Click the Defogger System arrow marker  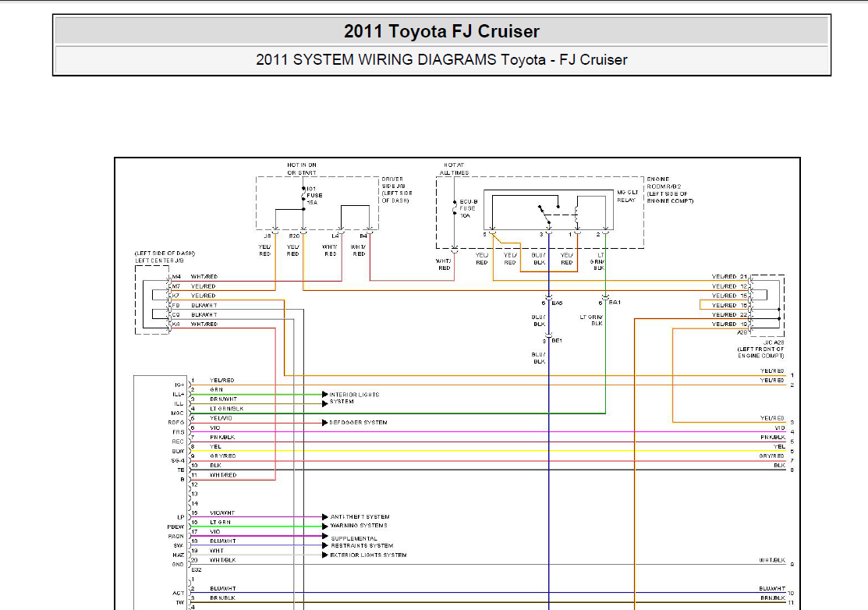(325, 422)
